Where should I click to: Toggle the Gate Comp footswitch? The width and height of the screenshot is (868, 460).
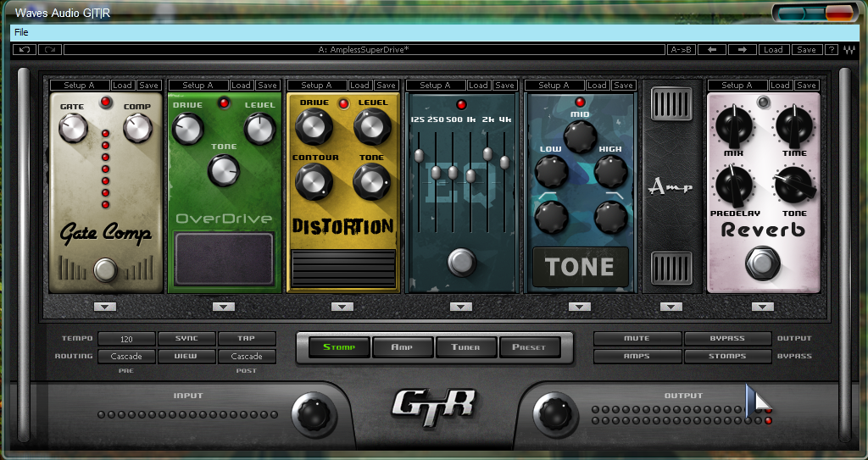[105, 270]
